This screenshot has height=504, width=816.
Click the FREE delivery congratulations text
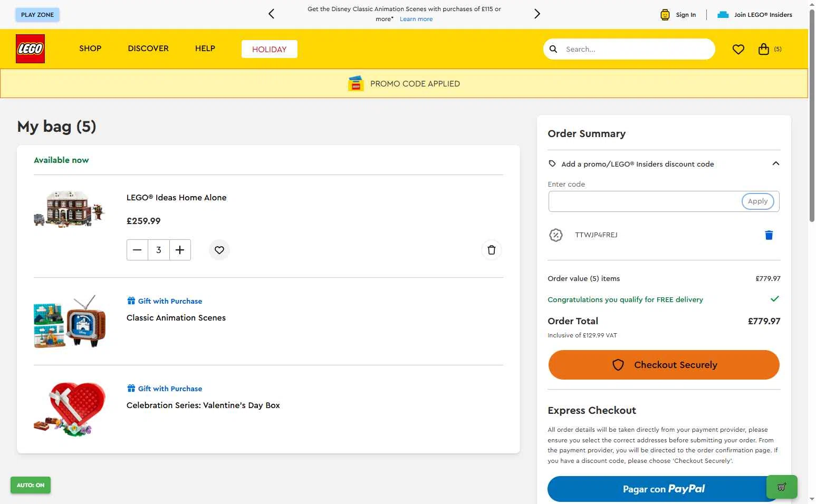point(625,299)
